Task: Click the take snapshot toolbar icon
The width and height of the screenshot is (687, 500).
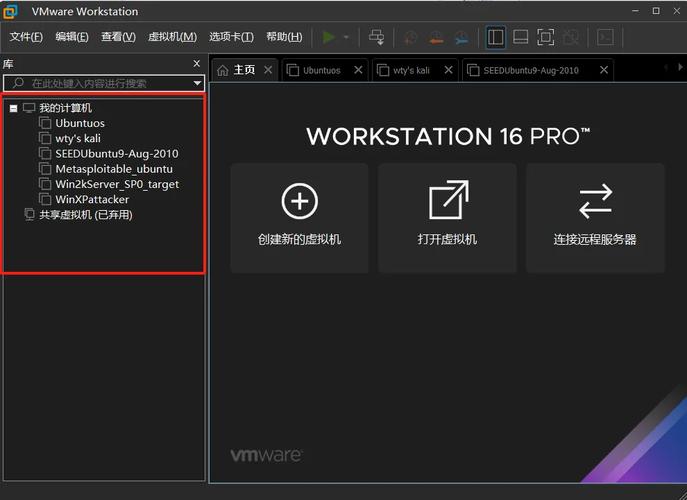Action: coord(411,38)
